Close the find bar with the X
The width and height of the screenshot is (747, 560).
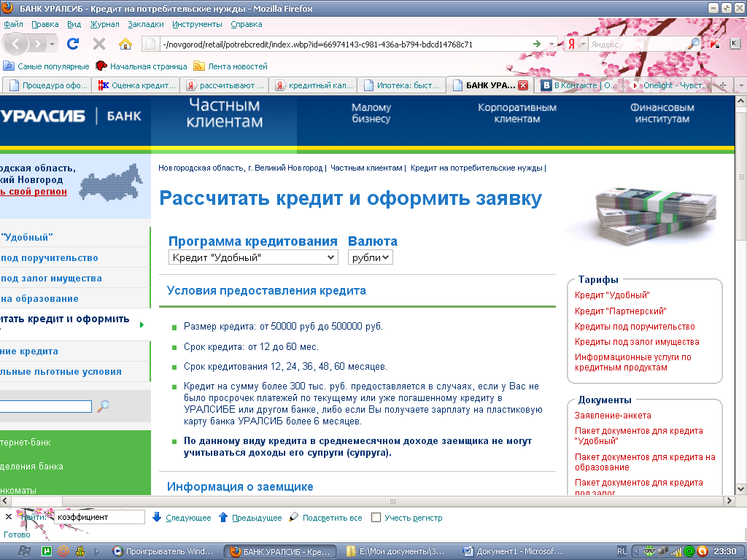coord(8,517)
